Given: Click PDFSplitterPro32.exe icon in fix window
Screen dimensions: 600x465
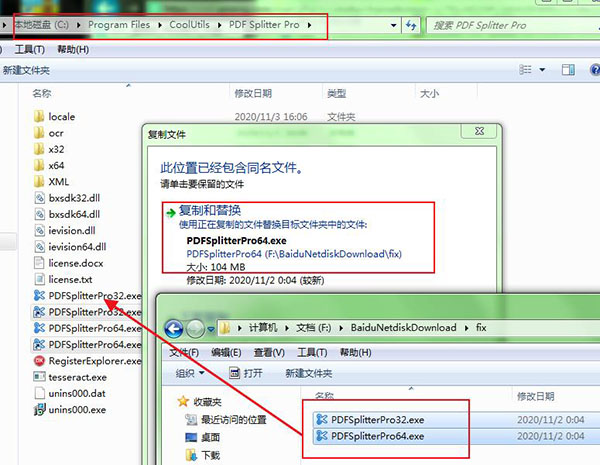Looking at the screenshot, I should pyautogui.click(x=322, y=419).
